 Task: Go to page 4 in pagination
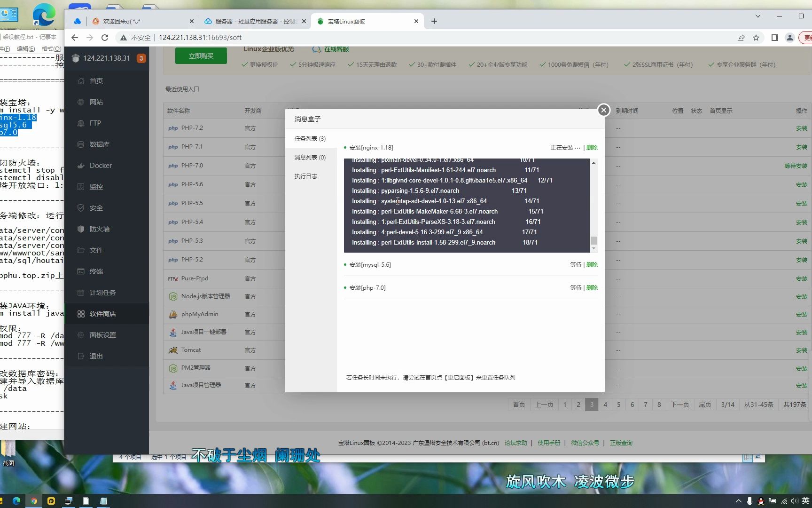tap(605, 405)
